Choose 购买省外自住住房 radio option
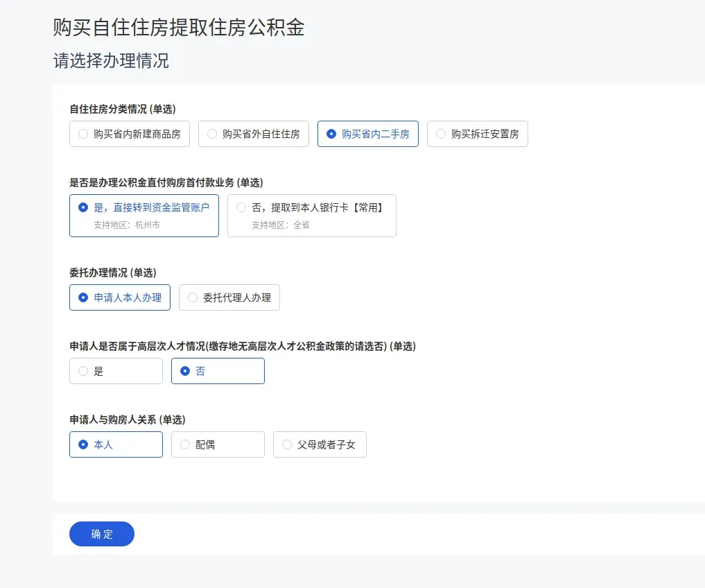This screenshot has width=705, height=588. coord(254,134)
